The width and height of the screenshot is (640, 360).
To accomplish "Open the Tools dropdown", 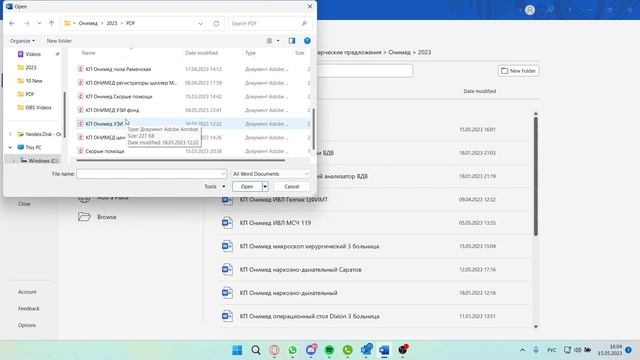I will coord(215,187).
